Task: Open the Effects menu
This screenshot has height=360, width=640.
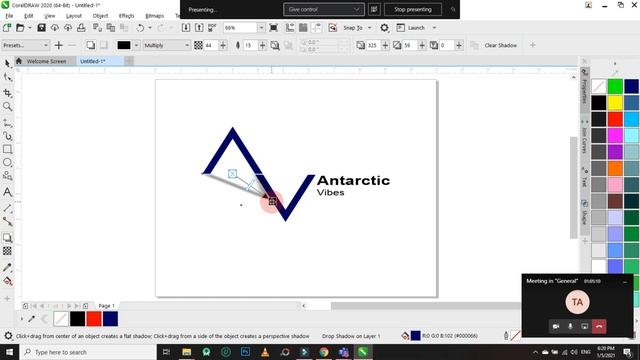Action: click(x=127, y=16)
